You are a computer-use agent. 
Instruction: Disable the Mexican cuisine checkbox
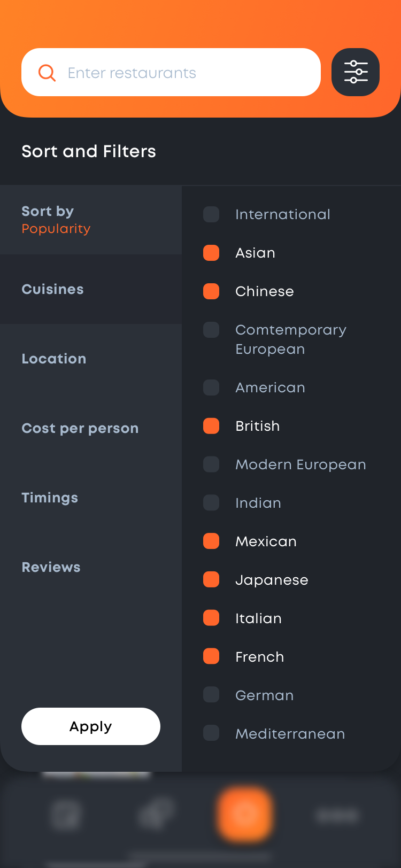[x=211, y=541]
